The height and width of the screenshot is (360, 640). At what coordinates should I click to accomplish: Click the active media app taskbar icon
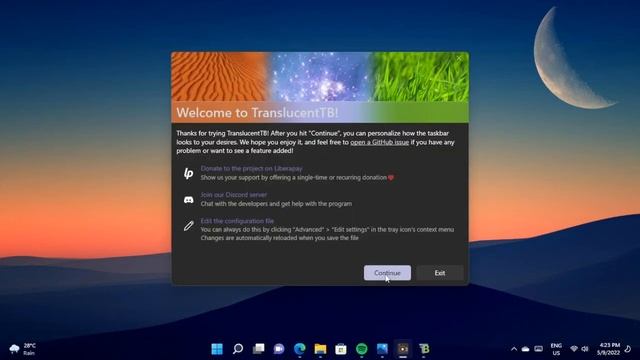point(403,349)
